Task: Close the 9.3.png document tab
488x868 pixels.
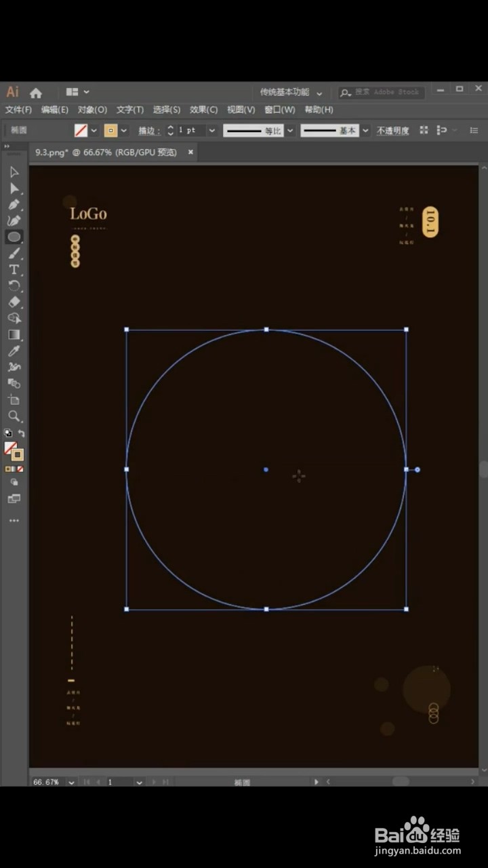Action: click(x=190, y=153)
